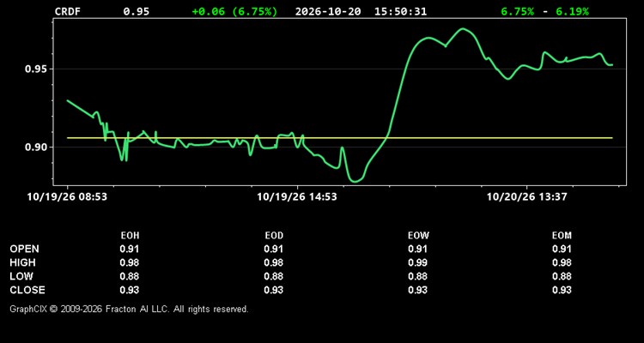The height and width of the screenshot is (343, 644).
Task: Click the EOH OPEN value 0.91
Action: click(130, 249)
